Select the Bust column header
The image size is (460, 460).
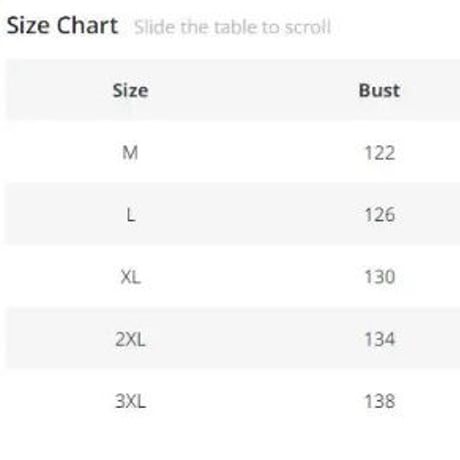(379, 90)
